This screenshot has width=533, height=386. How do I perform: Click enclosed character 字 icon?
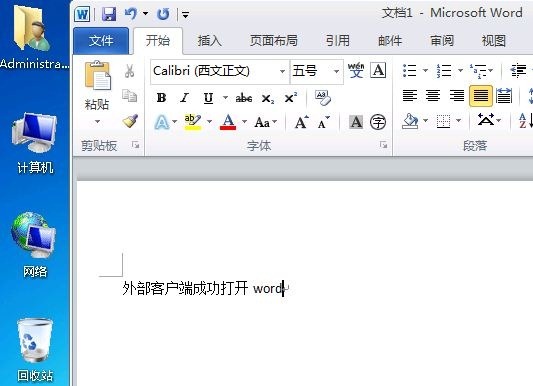[378, 122]
